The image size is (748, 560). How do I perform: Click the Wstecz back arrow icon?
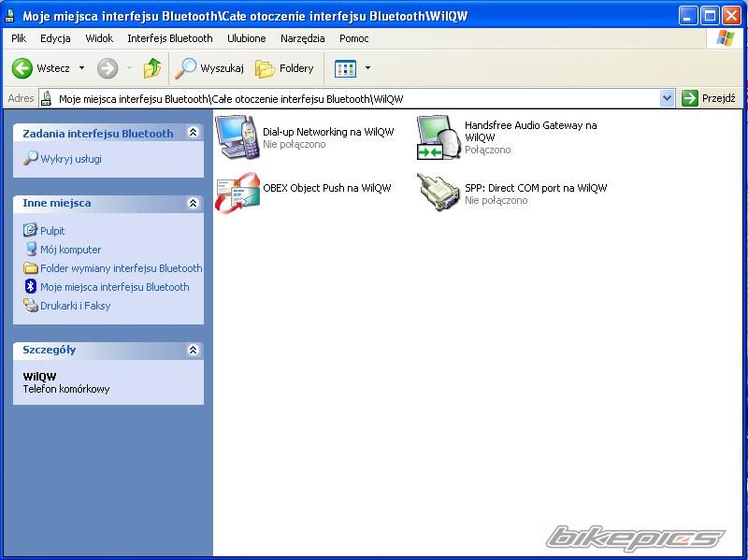[x=22, y=68]
